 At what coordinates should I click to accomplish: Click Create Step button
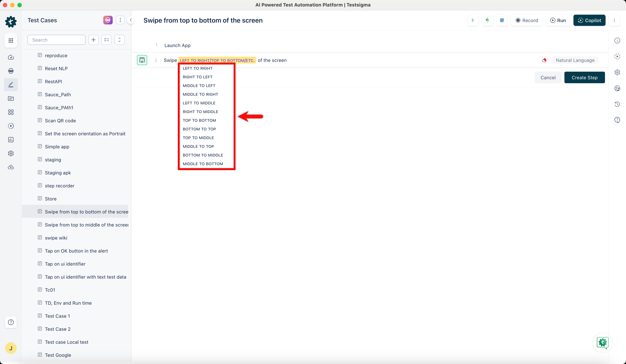click(x=585, y=77)
